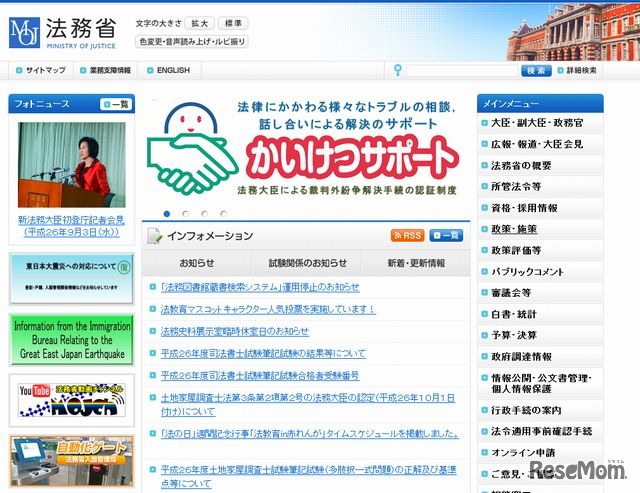The width and height of the screenshot is (640, 493).
Task: Select the fourth carousel dot
Action: (x=223, y=214)
